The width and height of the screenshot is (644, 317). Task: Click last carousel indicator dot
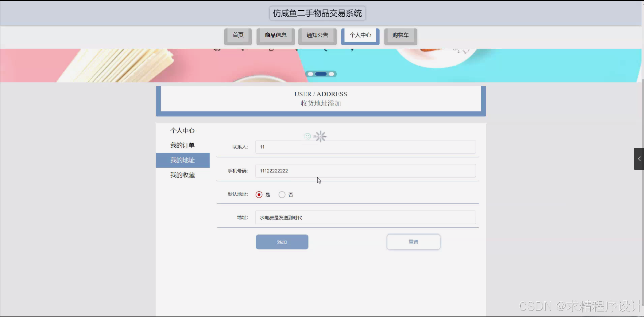click(331, 74)
